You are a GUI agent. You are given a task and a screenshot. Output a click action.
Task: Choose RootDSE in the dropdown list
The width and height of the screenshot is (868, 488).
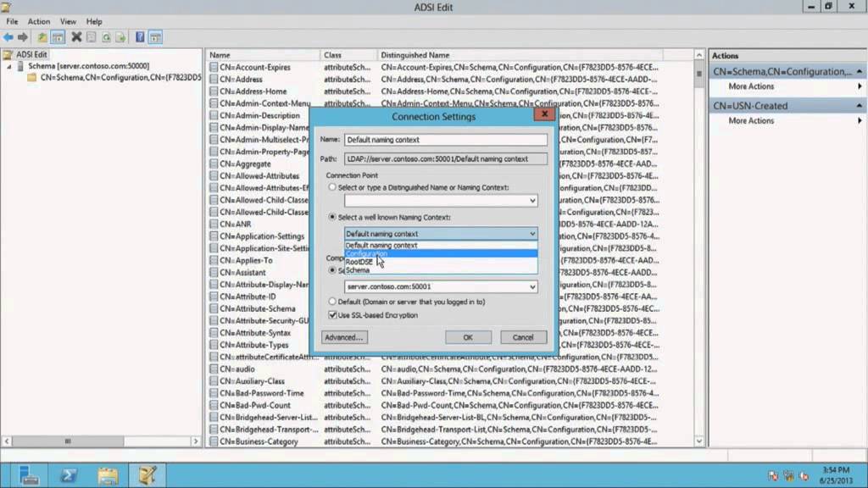[441, 262]
